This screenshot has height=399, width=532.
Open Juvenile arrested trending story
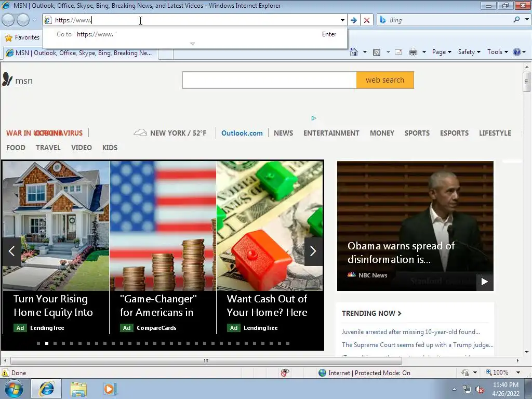click(x=410, y=332)
